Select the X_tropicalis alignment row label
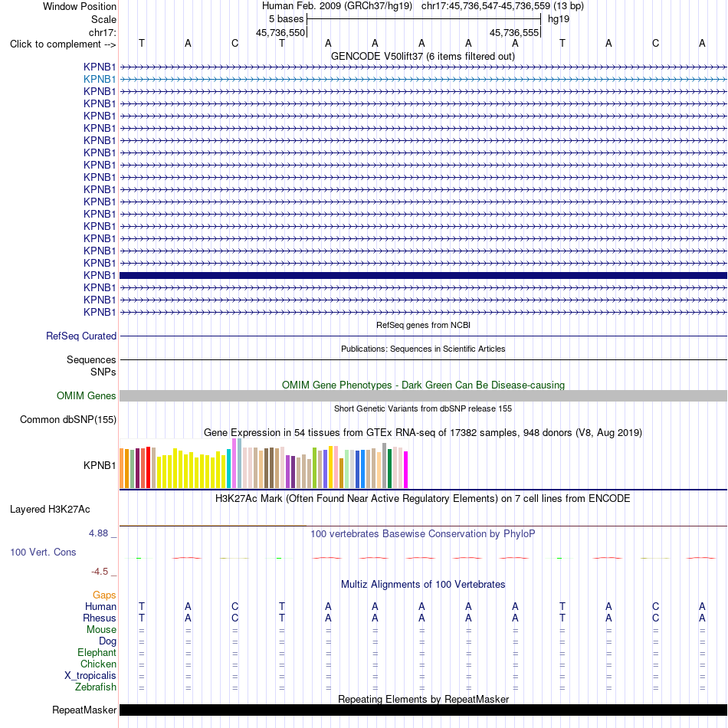 tap(90, 676)
